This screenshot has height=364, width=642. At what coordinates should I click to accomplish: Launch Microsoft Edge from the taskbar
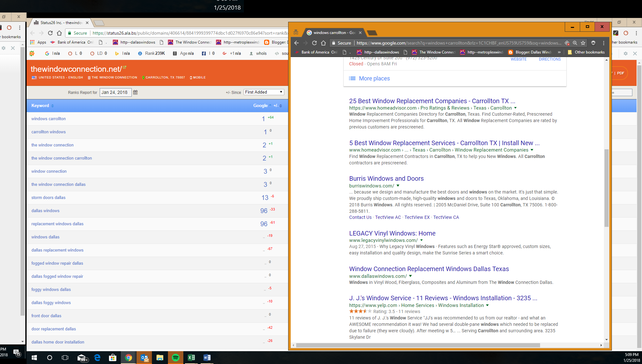click(x=97, y=358)
